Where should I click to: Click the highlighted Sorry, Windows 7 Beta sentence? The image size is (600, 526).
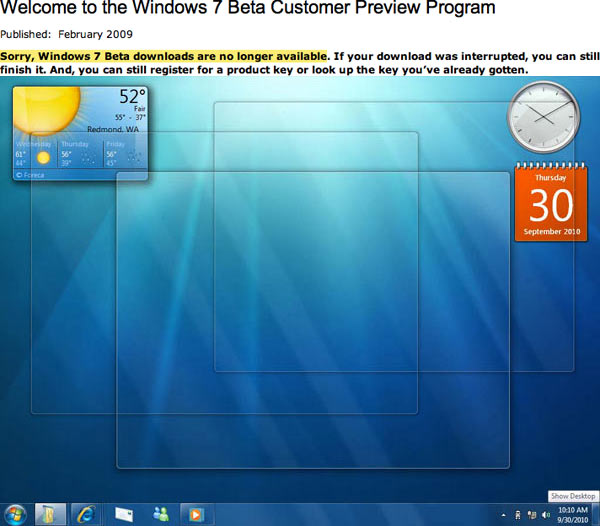164,56
